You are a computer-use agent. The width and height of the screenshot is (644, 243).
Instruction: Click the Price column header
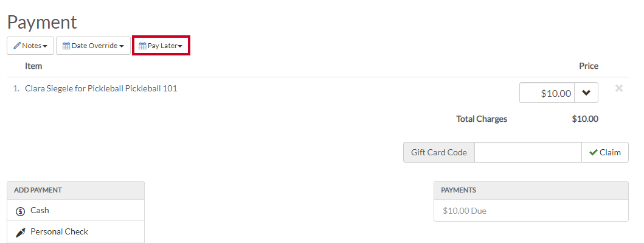589,66
